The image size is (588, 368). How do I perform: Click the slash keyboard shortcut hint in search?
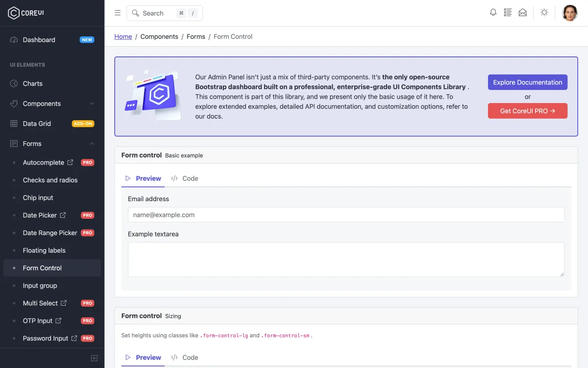[x=193, y=13]
